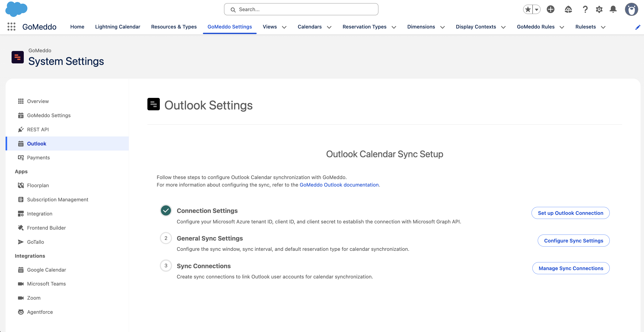Expand the Views tab chevron
The image size is (644, 332).
coord(284,27)
